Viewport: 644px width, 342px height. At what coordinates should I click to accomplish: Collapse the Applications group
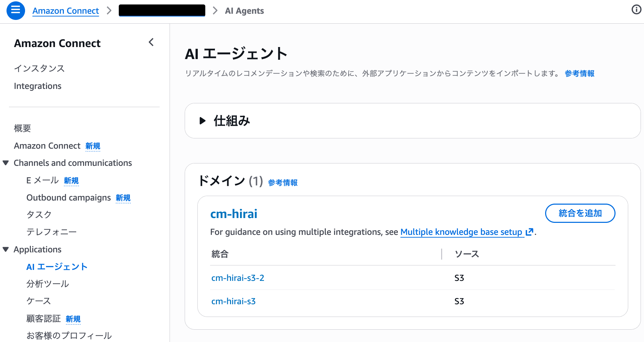5,249
